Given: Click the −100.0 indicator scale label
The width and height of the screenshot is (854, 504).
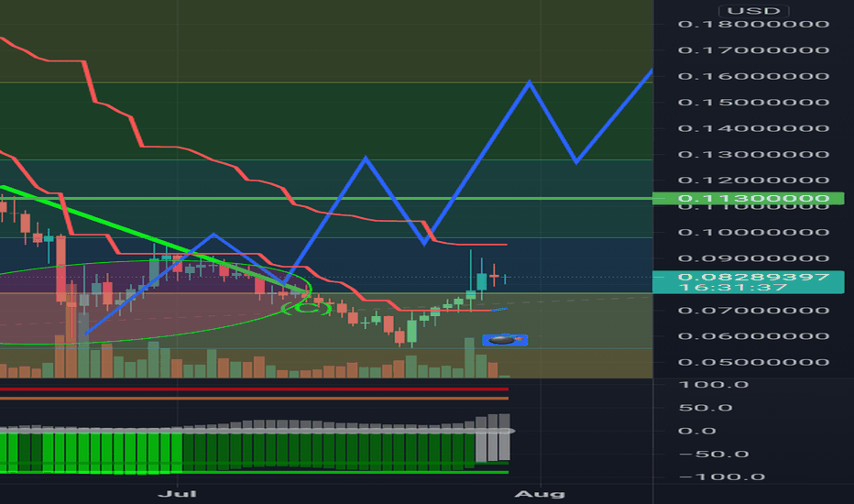Looking at the screenshot, I should [722, 477].
